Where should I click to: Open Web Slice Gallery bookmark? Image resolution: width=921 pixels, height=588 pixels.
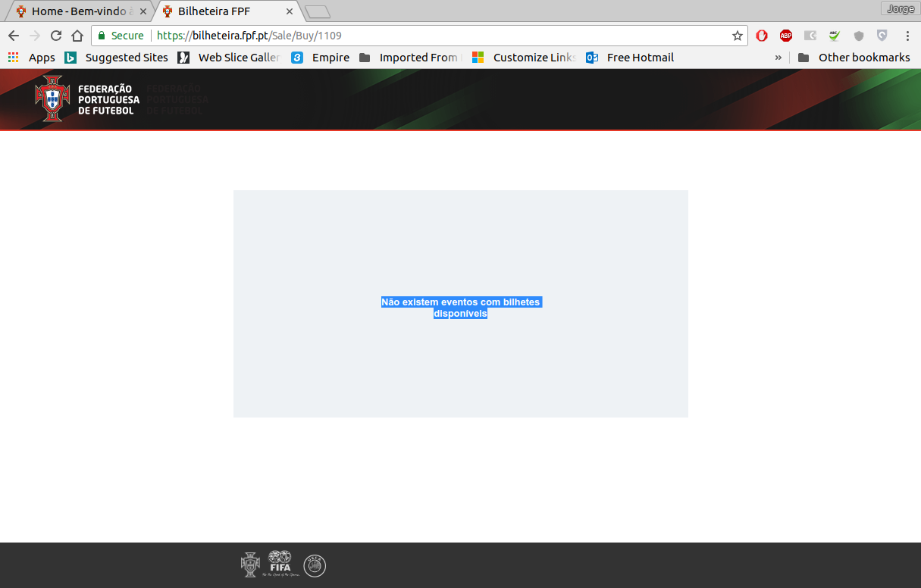point(229,58)
